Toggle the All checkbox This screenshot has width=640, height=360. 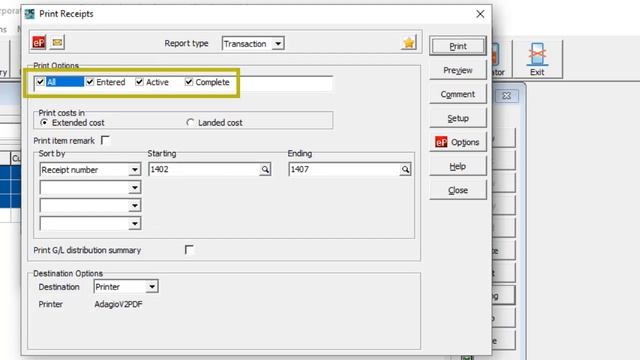pyautogui.click(x=40, y=82)
